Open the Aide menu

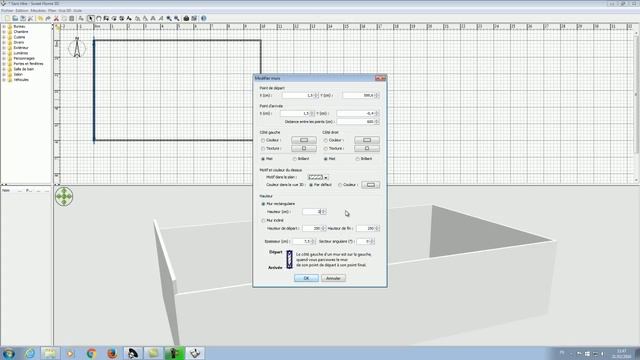coord(78,11)
